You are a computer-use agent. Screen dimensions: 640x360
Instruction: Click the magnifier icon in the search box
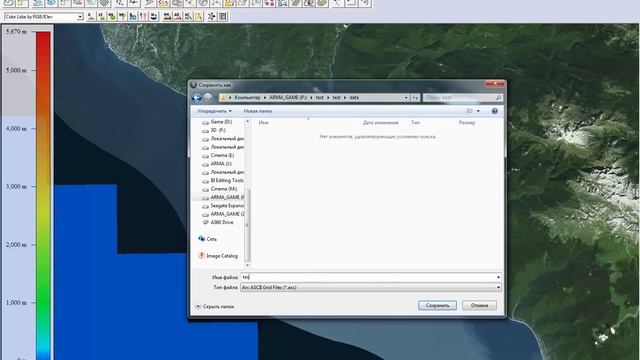(498, 98)
